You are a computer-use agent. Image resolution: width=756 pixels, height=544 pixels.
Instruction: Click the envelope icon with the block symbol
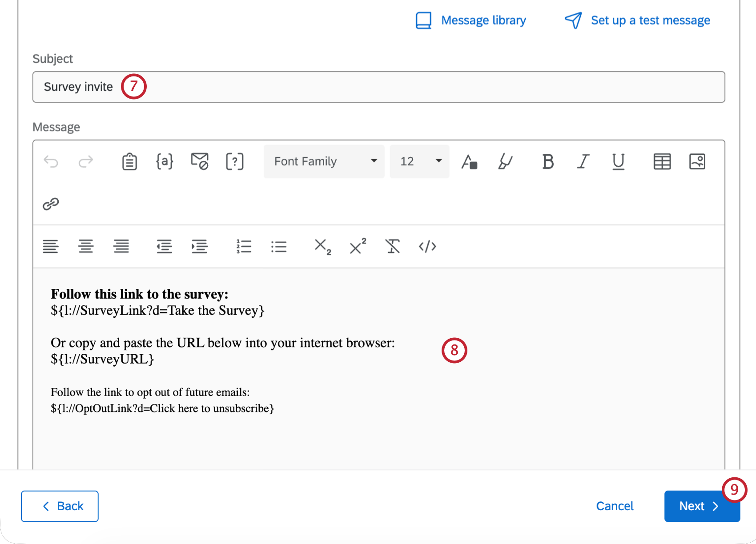click(200, 161)
